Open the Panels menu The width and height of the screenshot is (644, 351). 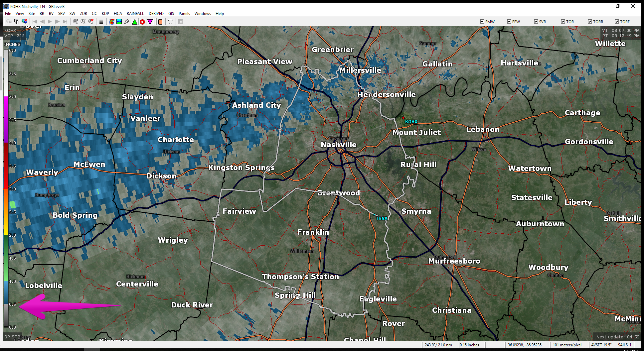click(x=184, y=14)
